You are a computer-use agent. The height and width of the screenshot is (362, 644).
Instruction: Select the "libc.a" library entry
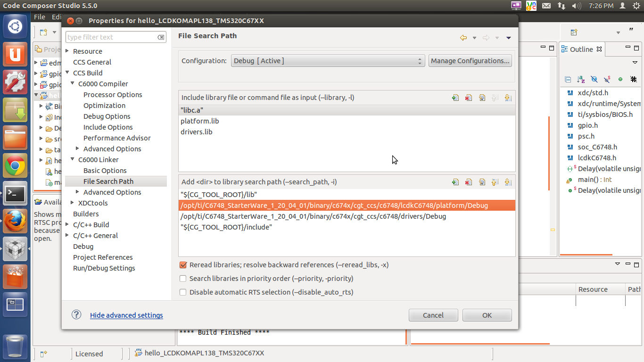[x=347, y=110]
